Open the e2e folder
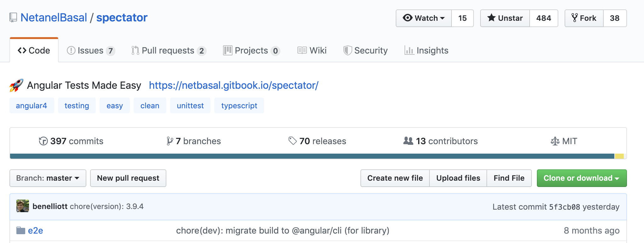 click(35, 230)
